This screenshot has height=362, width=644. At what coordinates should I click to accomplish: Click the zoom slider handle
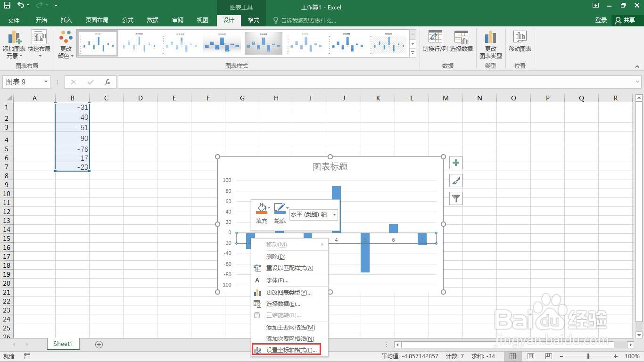click(588, 356)
